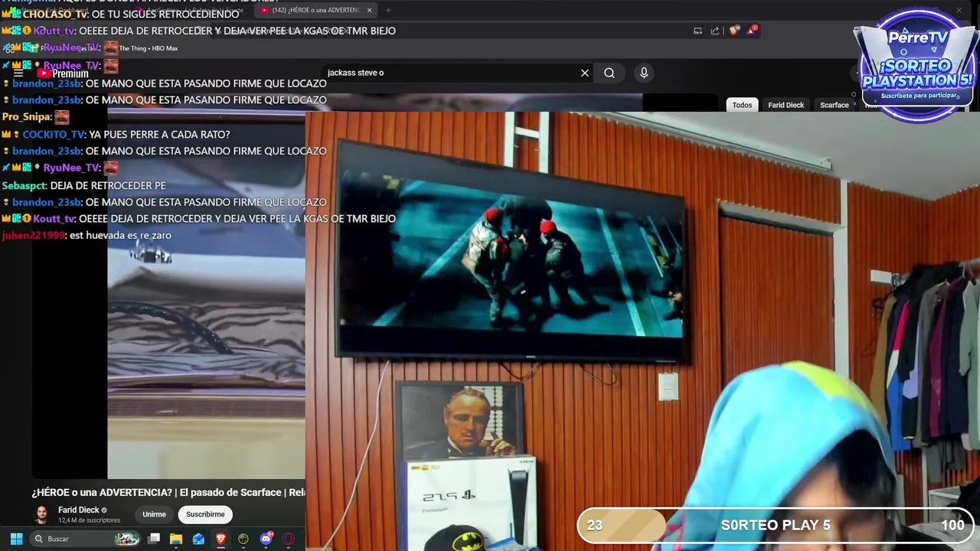This screenshot has width=980, height=551.
Task: Open the yellow-ringed round taskbar app icon
Action: click(243, 539)
